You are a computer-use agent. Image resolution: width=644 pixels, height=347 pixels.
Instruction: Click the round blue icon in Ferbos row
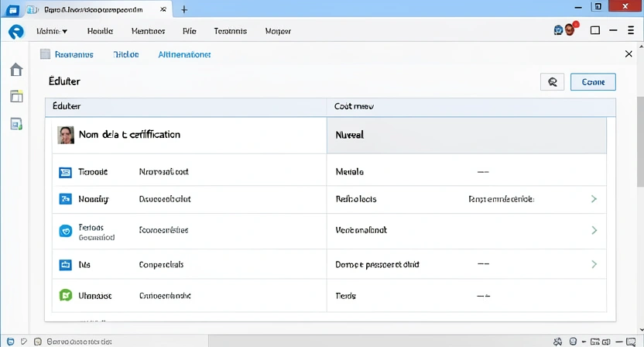(66, 230)
